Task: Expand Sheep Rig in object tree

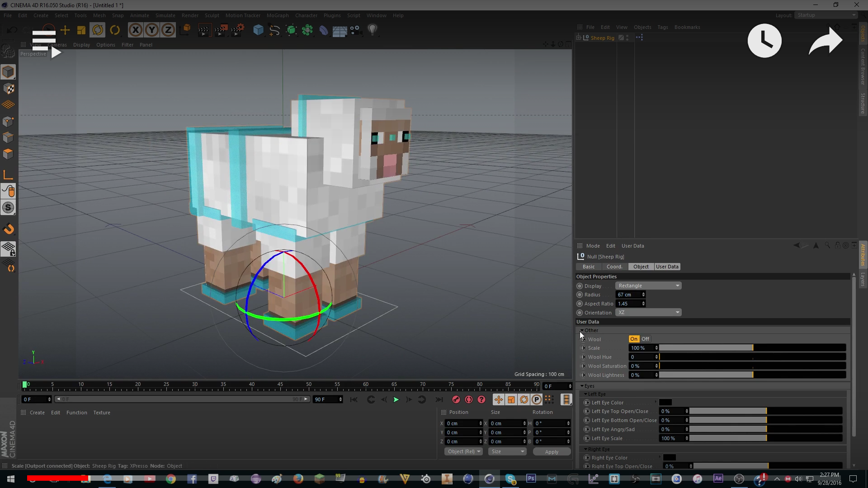Action: 578,38
